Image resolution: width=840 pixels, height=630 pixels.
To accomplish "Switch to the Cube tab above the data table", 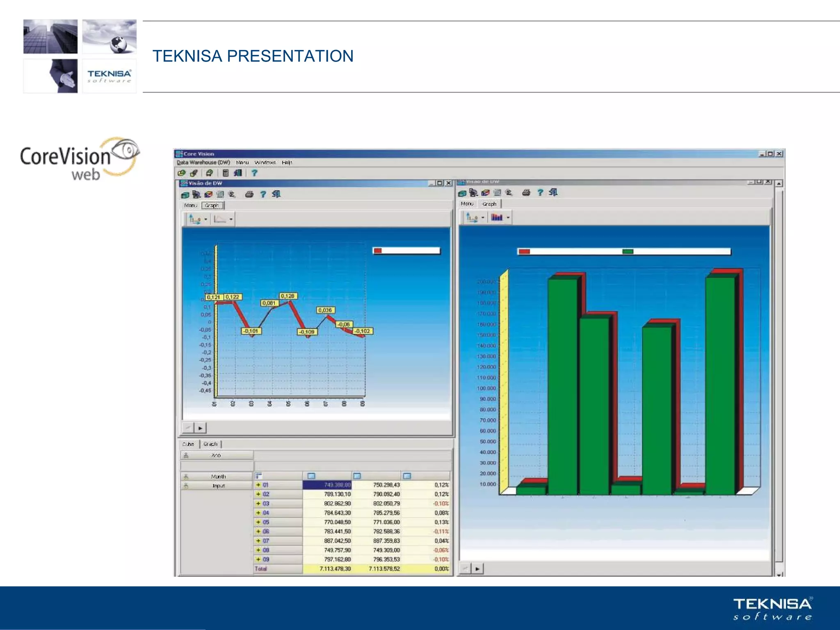I will pos(189,444).
